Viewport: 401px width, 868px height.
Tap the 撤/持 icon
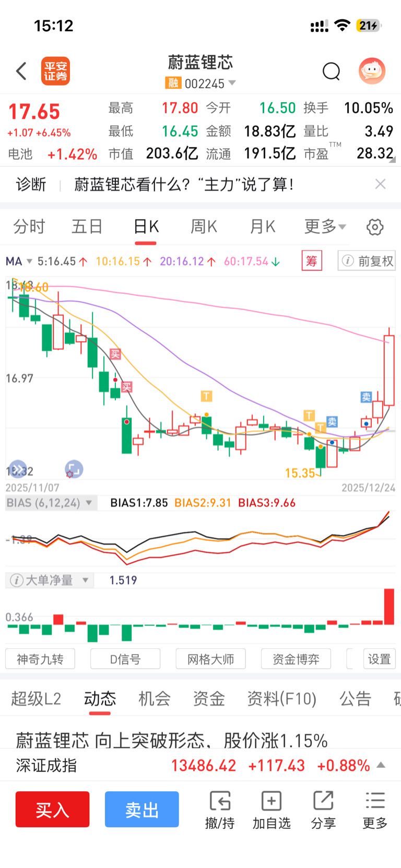pyautogui.click(x=220, y=810)
